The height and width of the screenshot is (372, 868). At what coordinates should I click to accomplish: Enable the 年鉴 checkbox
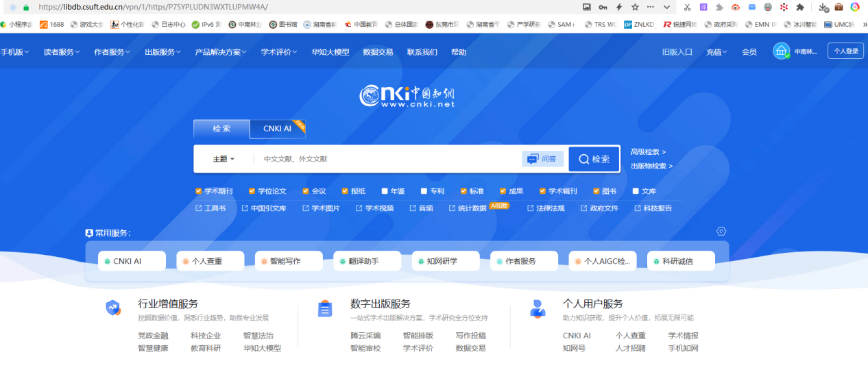[x=385, y=191]
